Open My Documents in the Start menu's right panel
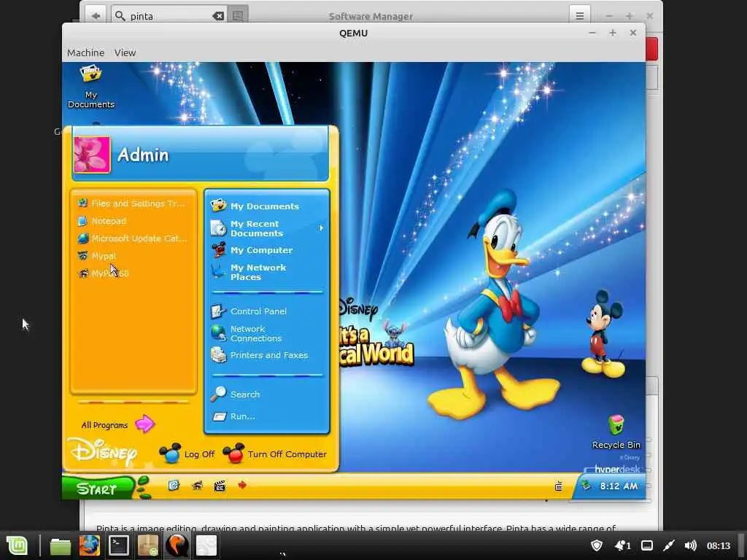 255,206
